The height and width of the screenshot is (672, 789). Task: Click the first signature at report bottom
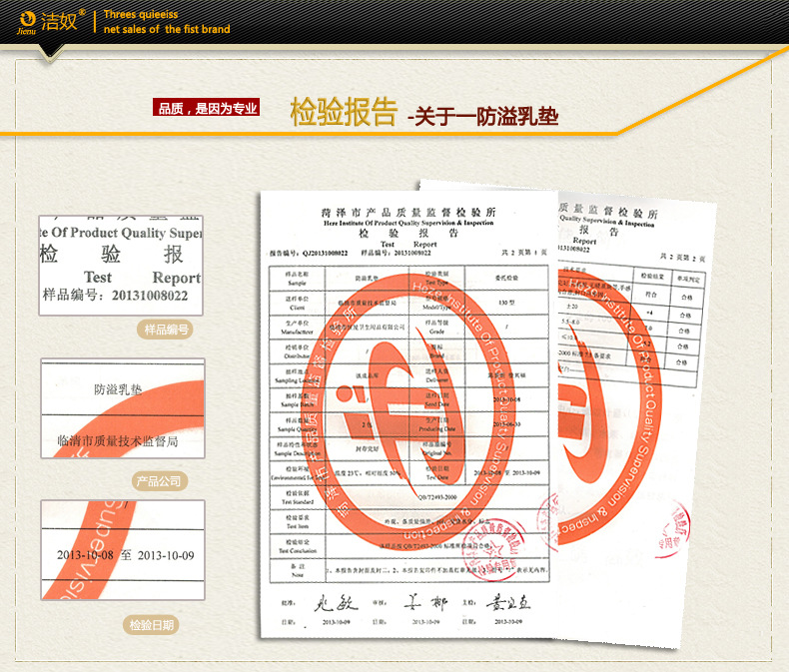[x=336, y=602]
